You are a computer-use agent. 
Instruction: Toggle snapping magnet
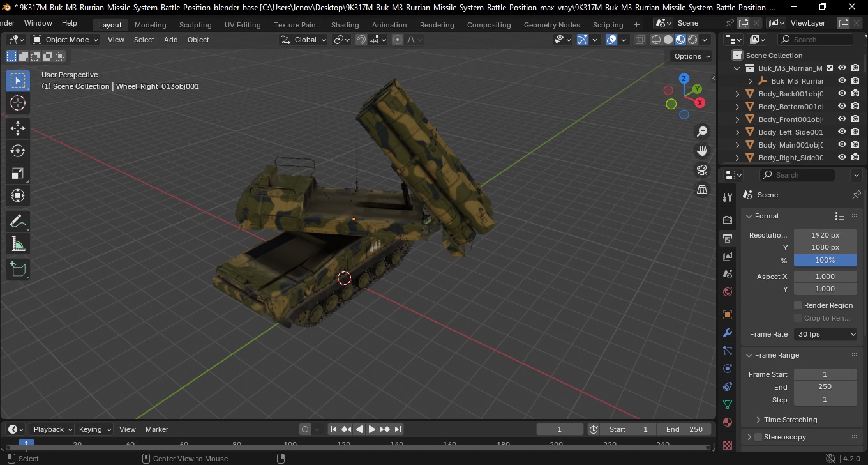361,40
